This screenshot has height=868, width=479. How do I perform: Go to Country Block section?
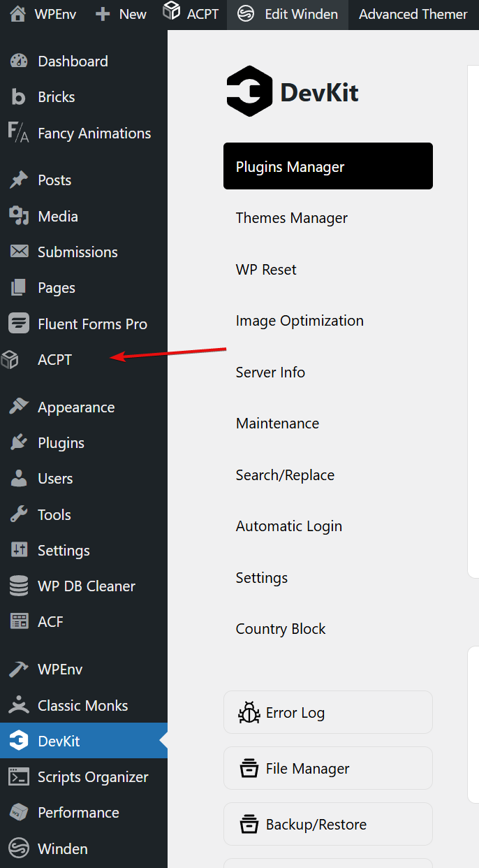[281, 629]
